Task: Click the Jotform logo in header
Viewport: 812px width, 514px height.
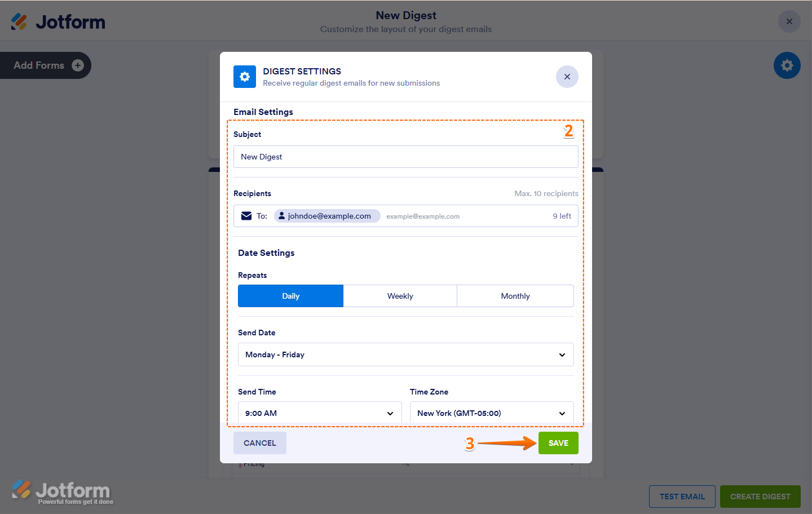Action: click(x=58, y=22)
